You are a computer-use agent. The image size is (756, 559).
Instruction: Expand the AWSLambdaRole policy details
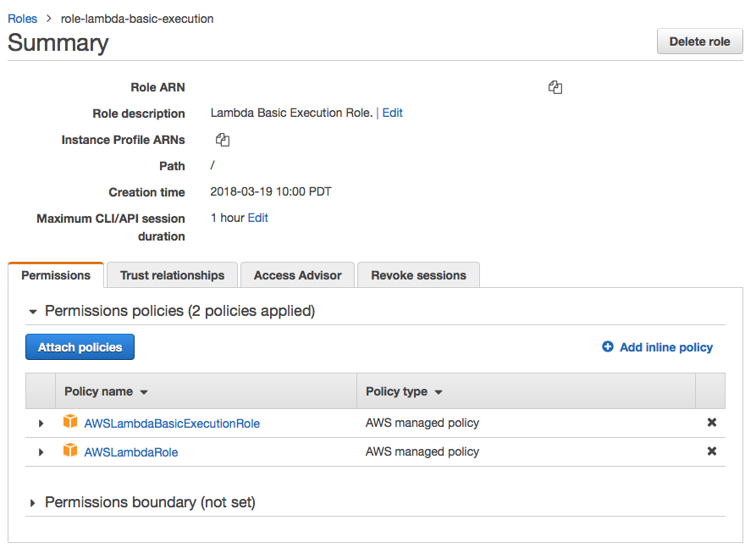pyautogui.click(x=41, y=451)
